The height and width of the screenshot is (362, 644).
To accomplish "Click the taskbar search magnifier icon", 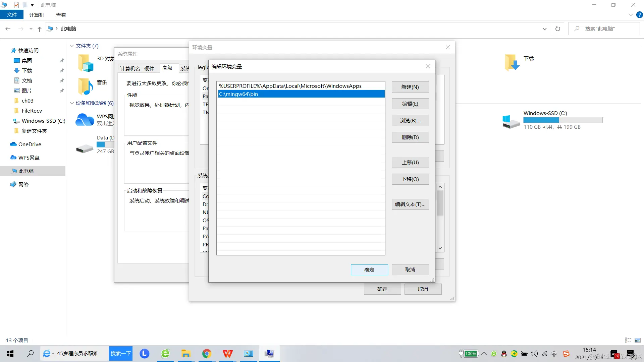I will click(30, 354).
